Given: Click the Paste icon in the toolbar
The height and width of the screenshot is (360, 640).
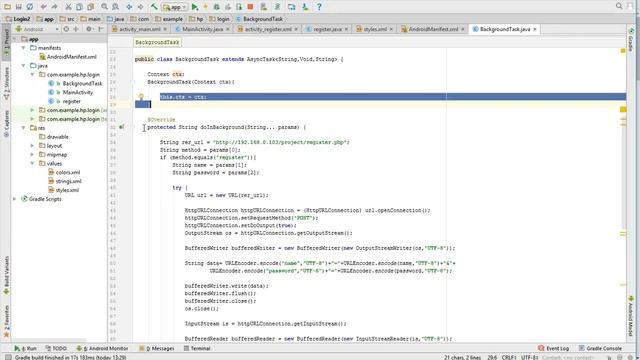Looking at the screenshot, I should click(x=91, y=7).
